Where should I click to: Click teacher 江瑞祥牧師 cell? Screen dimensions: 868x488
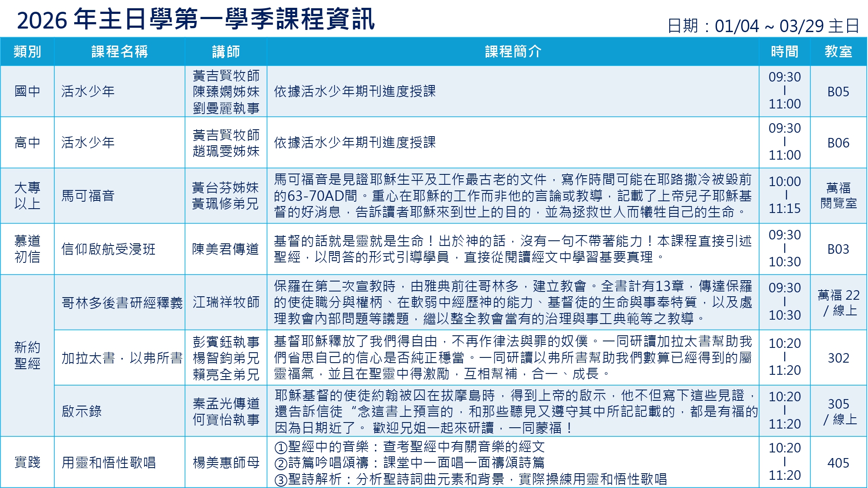click(x=226, y=302)
